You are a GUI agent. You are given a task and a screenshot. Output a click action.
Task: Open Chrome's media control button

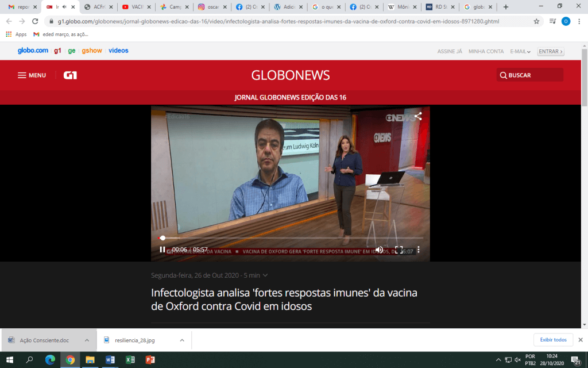552,21
